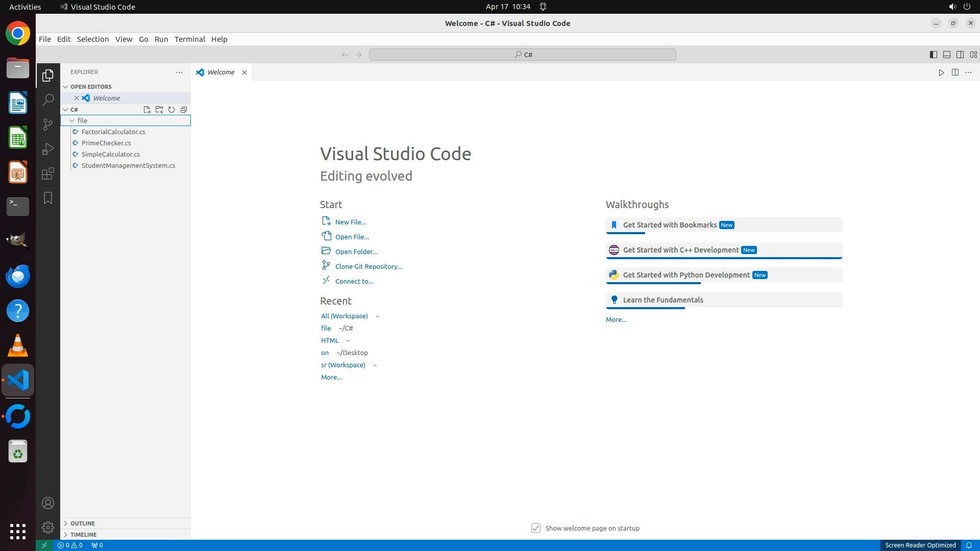The width and height of the screenshot is (980, 551).
Task: Collapse the file folder in explorer
Action: (72, 120)
